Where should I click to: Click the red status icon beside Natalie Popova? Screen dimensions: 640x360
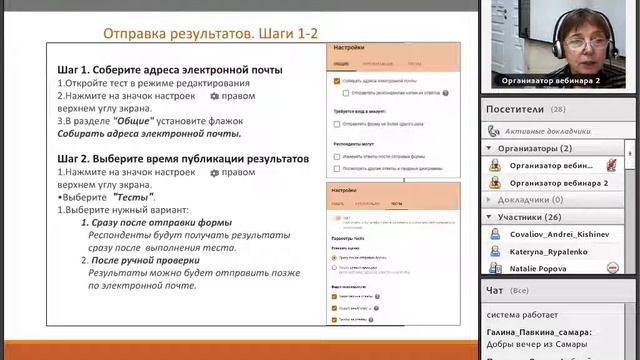[613, 268]
